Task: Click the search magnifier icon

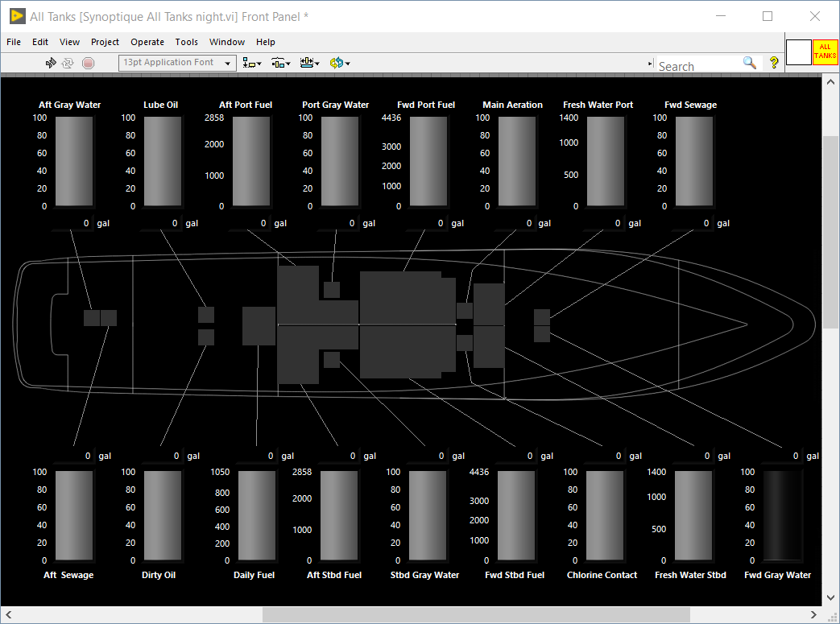Action: coord(749,62)
